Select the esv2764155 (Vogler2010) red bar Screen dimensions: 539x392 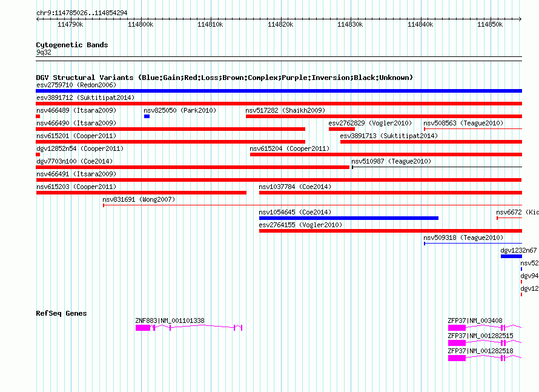click(391, 231)
